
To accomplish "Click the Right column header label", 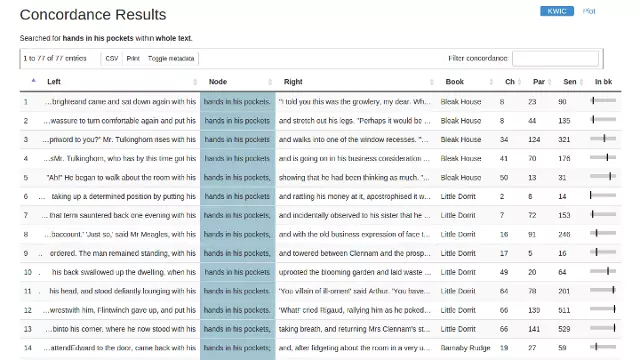I will 293,82.
